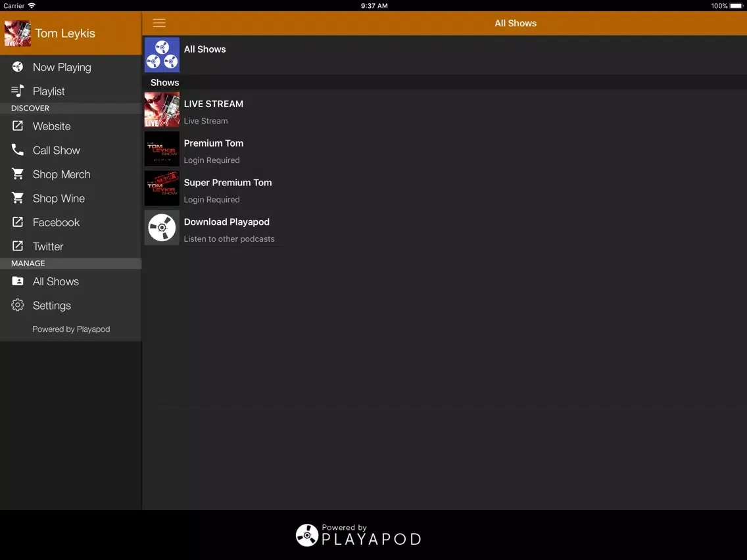The height and width of the screenshot is (560, 747).
Task: Toggle the hamburger menu icon
Action: pyautogui.click(x=159, y=23)
